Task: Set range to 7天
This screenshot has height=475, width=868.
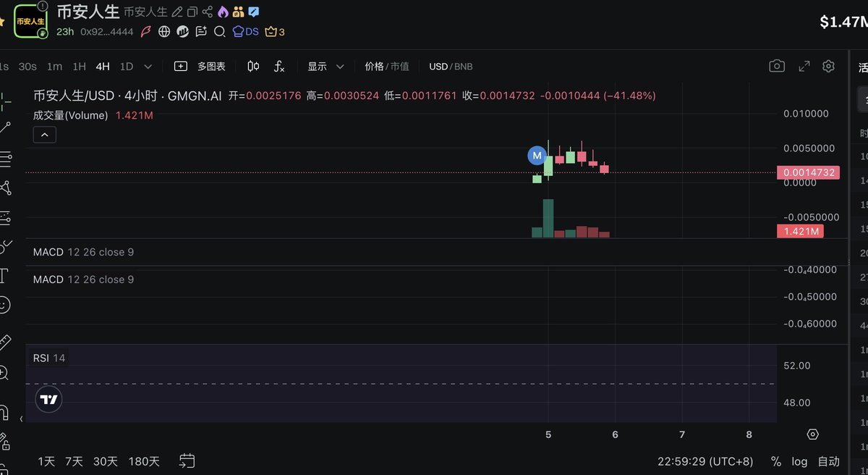Action: tap(74, 461)
